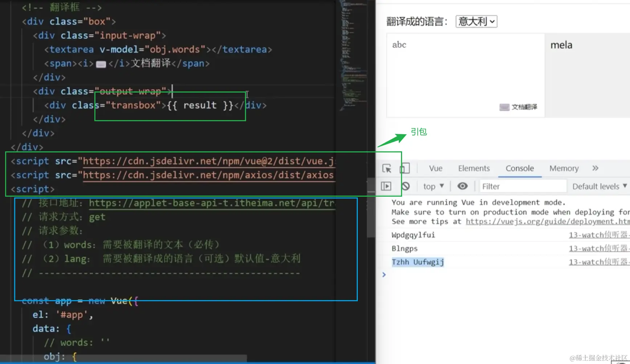
Task: Open the top context dropdown
Action: [x=434, y=187]
